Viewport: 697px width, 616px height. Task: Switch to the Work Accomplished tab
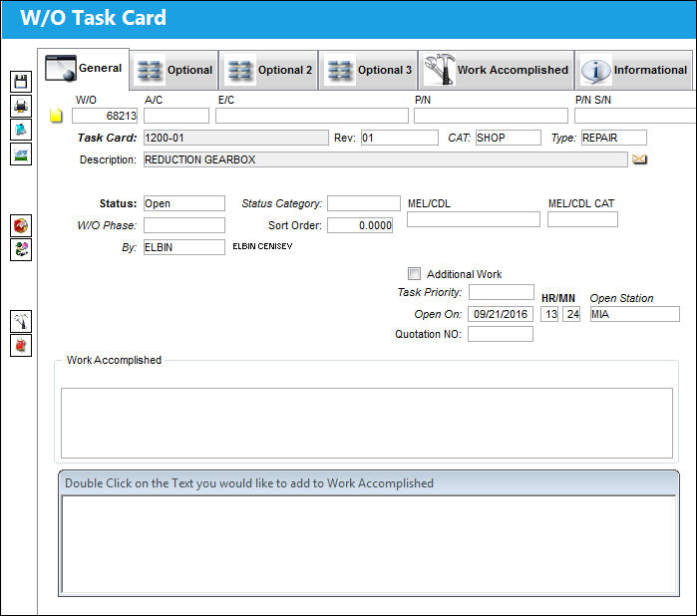pyautogui.click(x=497, y=70)
